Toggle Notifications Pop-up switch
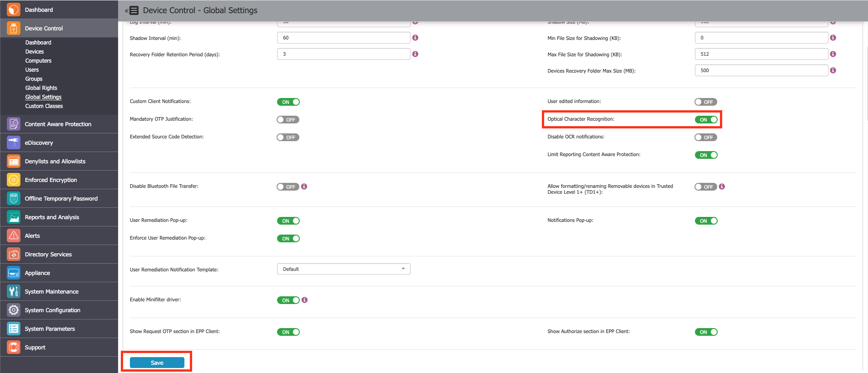Viewport: 868px width, 373px height. pos(706,221)
